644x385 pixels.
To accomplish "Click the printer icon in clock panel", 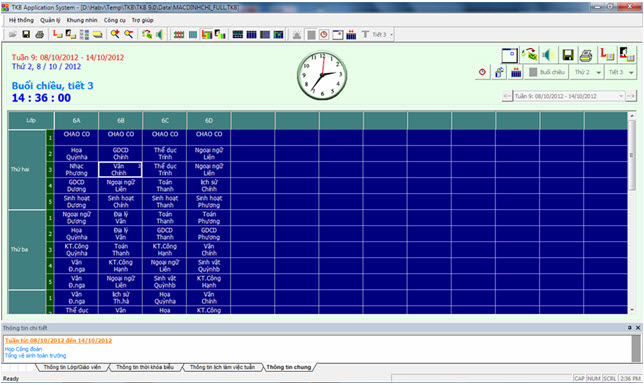I will (x=586, y=55).
